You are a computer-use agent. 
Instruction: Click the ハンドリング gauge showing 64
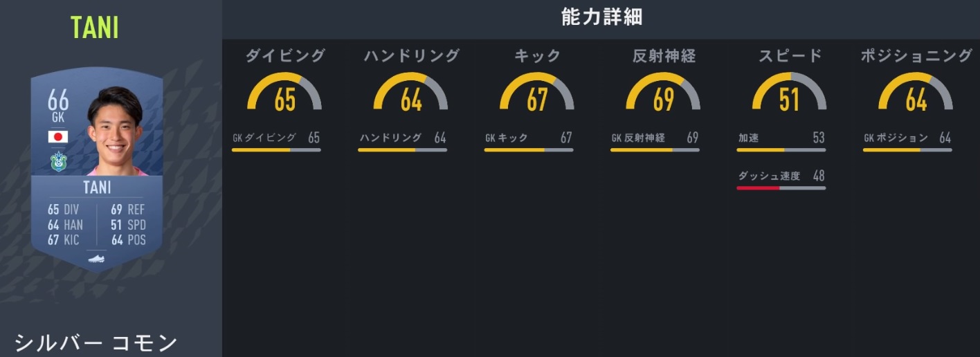point(411,93)
